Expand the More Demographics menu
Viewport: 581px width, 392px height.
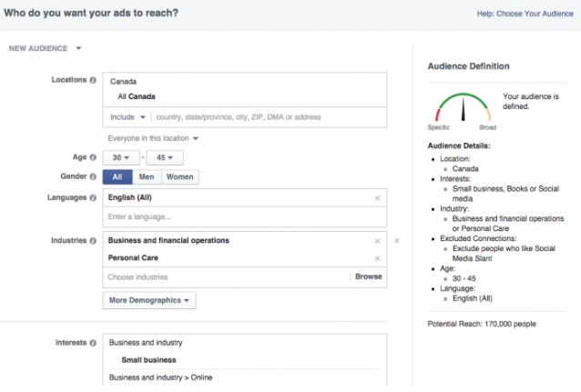pos(149,300)
